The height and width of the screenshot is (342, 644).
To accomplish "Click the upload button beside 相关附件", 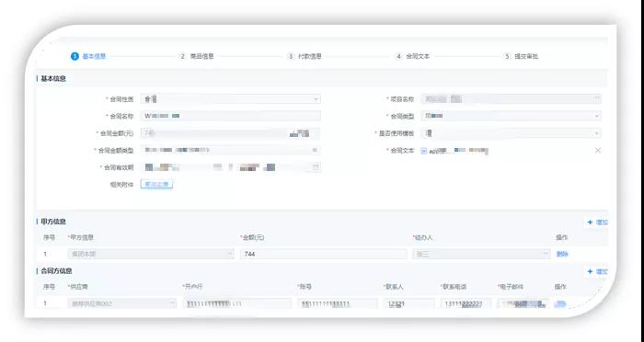I will (x=156, y=185).
